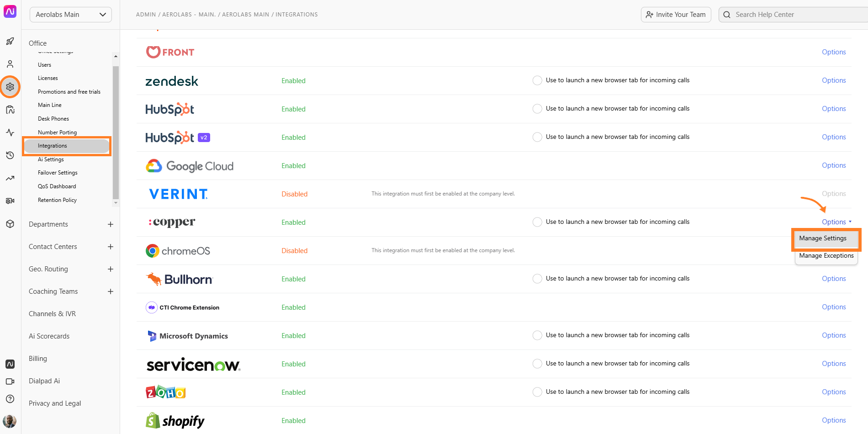Click the Office menu scroll-down arrow
This screenshot has width=868, height=434.
tap(116, 203)
